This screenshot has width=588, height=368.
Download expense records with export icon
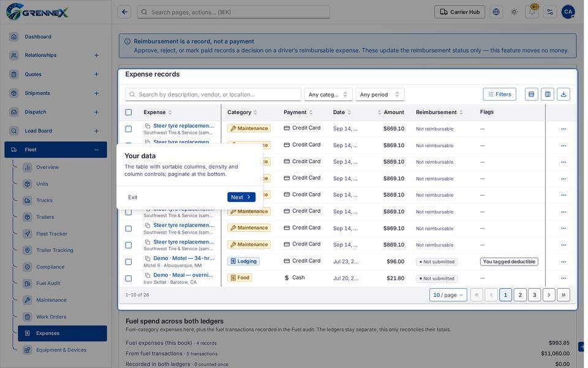pyautogui.click(x=563, y=94)
